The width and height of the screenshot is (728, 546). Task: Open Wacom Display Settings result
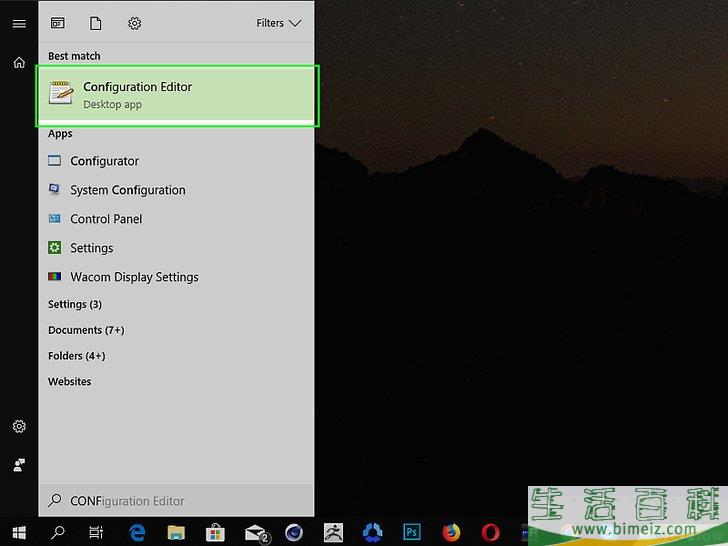point(134,277)
